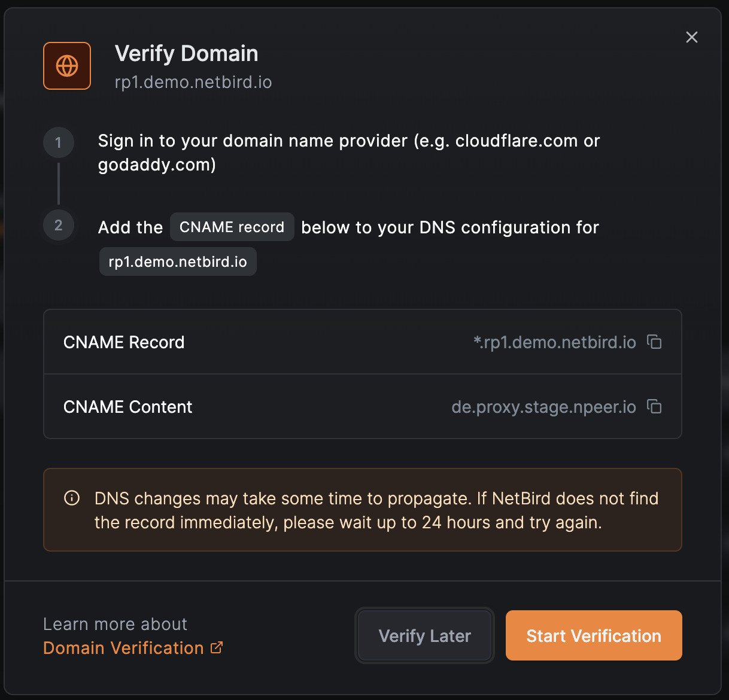
Task: Click the "CNAME record" badge in step 2
Action: pos(232,227)
